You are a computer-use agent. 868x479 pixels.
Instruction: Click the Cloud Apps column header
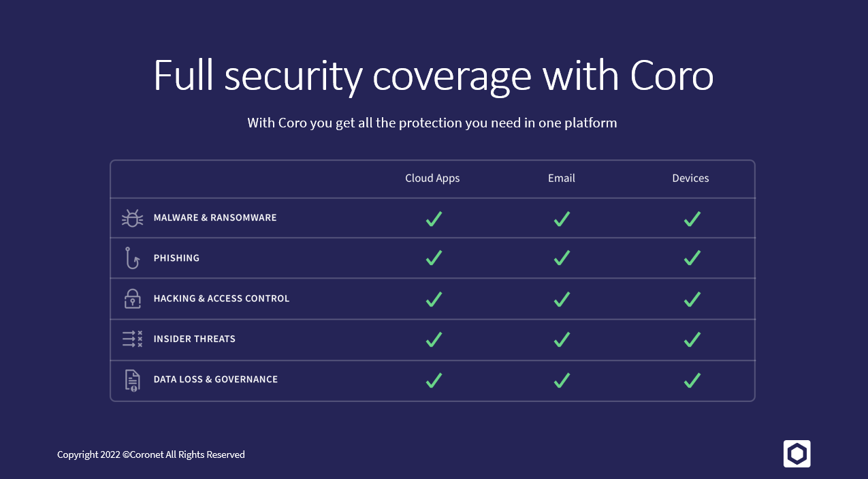(432, 178)
